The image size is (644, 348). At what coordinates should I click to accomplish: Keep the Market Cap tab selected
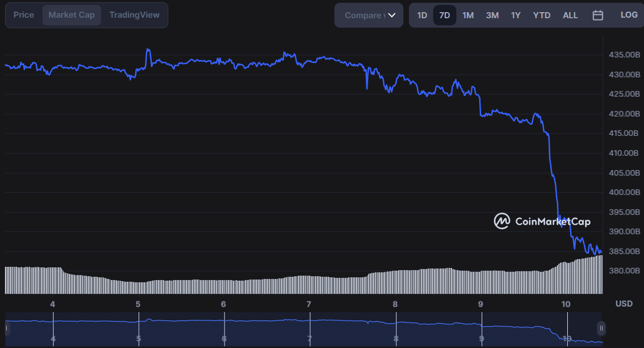point(71,15)
